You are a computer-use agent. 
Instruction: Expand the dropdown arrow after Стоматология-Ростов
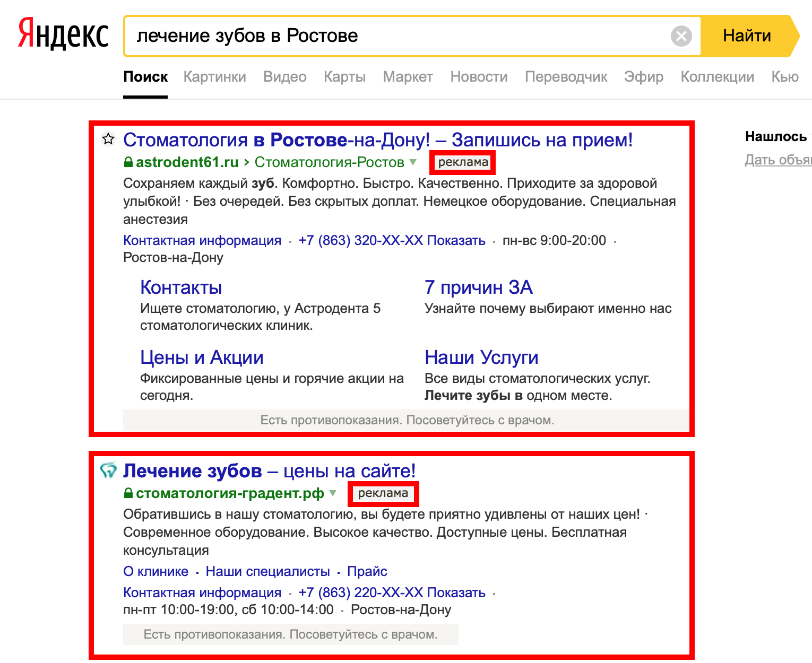coord(413,162)
